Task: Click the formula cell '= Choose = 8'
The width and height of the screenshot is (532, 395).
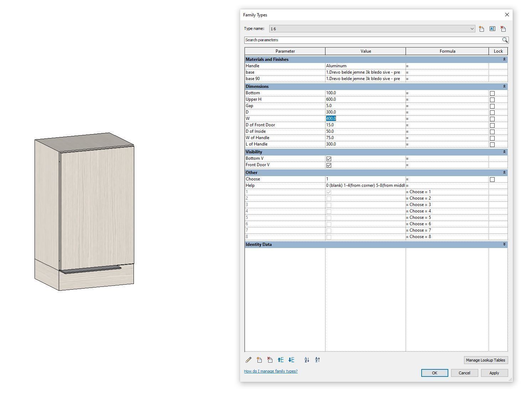Action: click(447, 237)
